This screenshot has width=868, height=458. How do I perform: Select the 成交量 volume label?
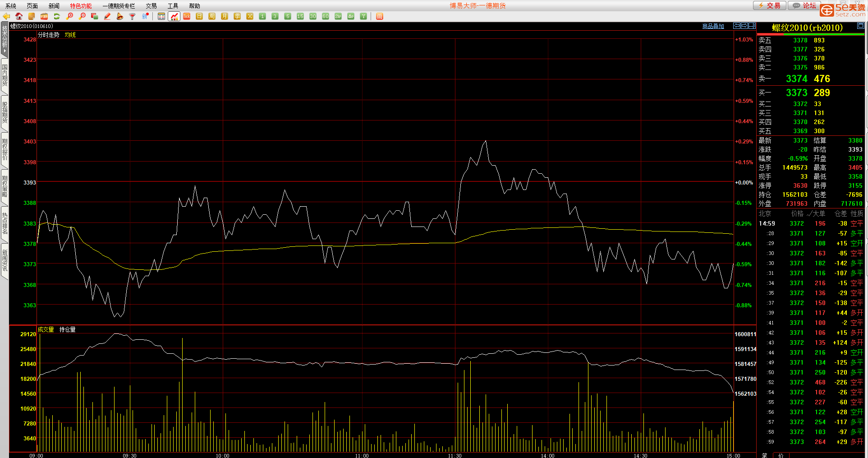click(46, 329)
